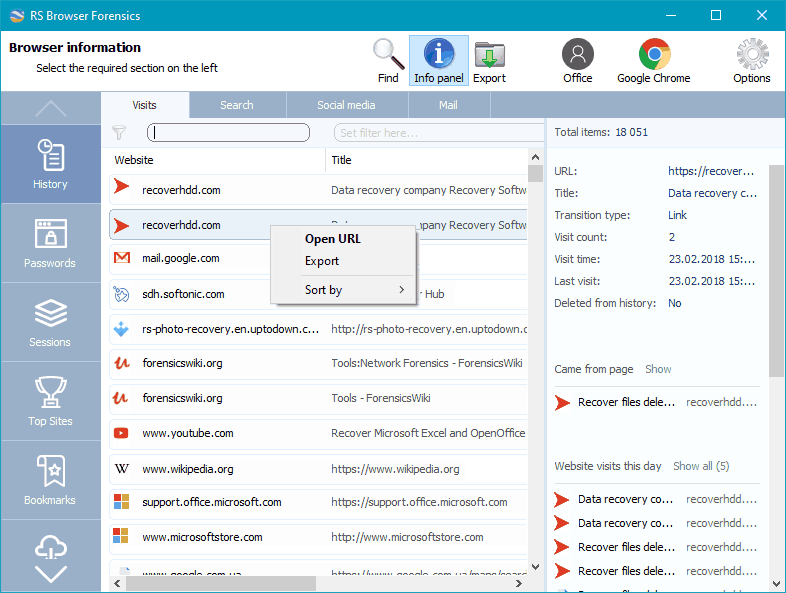Click the Transition type value 'Link'
The width and height of the screenshot is (786, 593).
click(x=677, y=215)
